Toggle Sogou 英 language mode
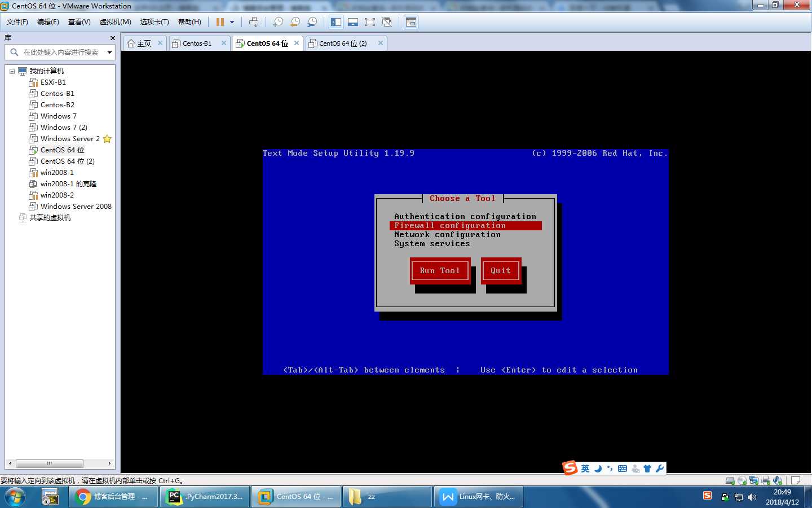This screenshot has width=812, height=508. click(x=585, y=468)
